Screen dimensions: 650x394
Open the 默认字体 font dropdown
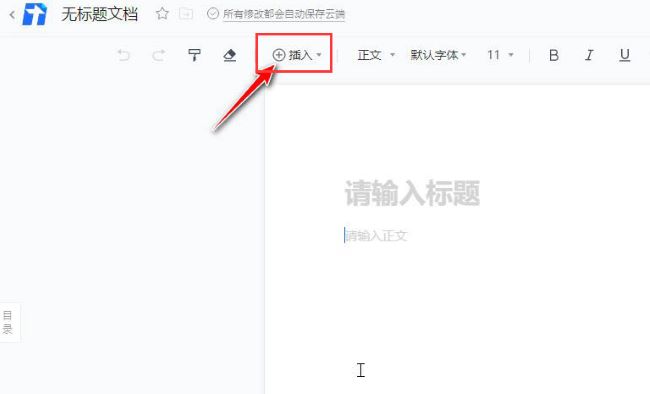pyautogui.click(x=438, y=55)
